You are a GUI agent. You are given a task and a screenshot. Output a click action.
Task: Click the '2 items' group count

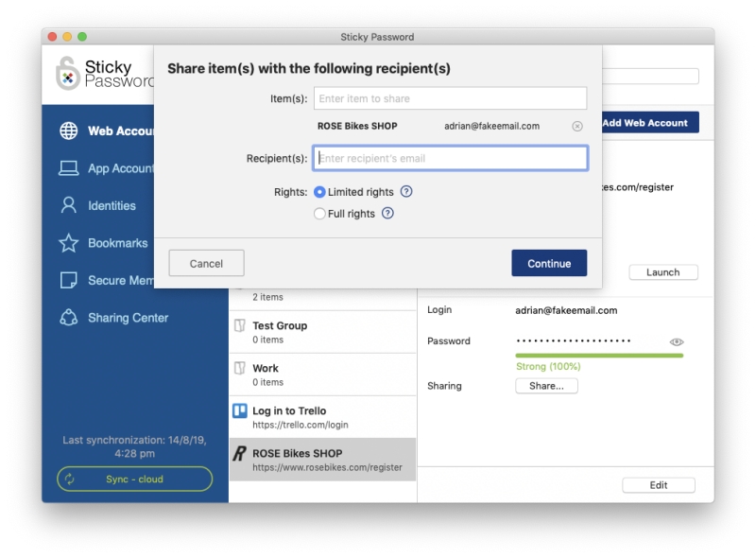267,297
